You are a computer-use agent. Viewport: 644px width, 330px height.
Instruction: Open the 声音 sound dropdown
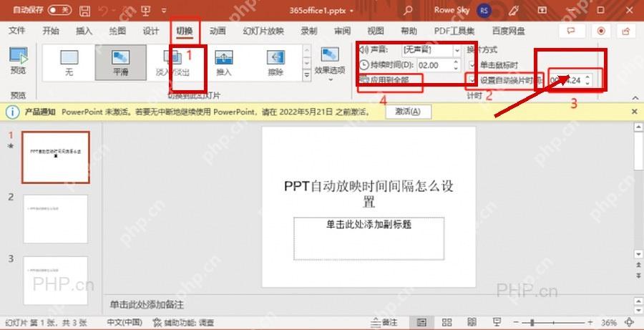coord(457,50)
